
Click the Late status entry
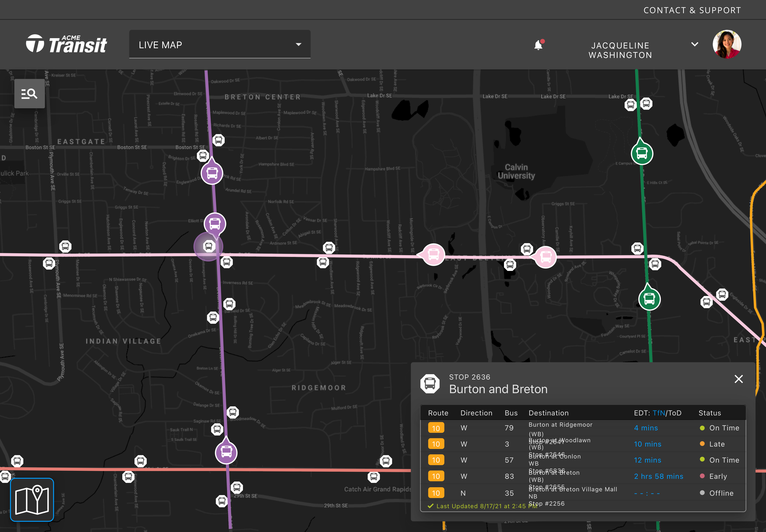click(712, 444)
